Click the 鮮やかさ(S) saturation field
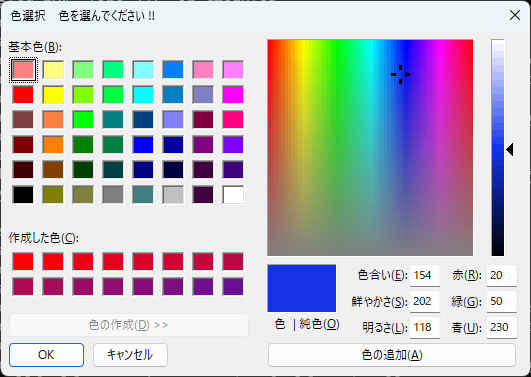Image resolution: width=531 pixels, height=377 pixels. coord(425,301)
